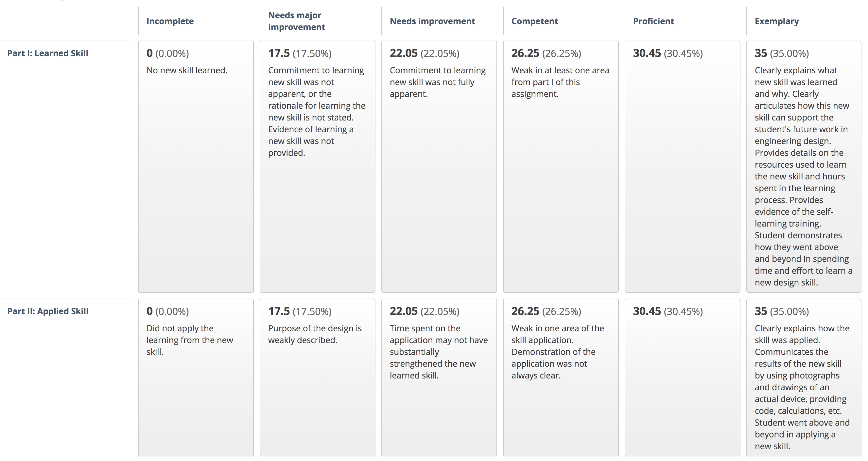Click the Needs major improvement column header
This screenshot has height=461, width=868.
(297, 21)
